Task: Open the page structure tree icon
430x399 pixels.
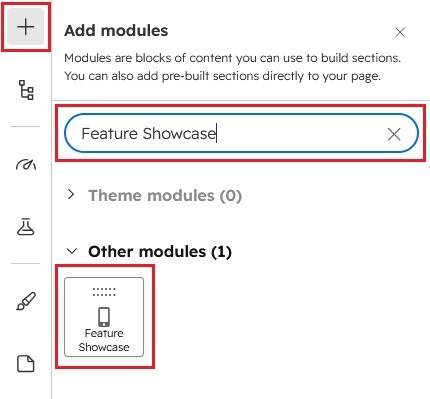Action: [26, 90]
